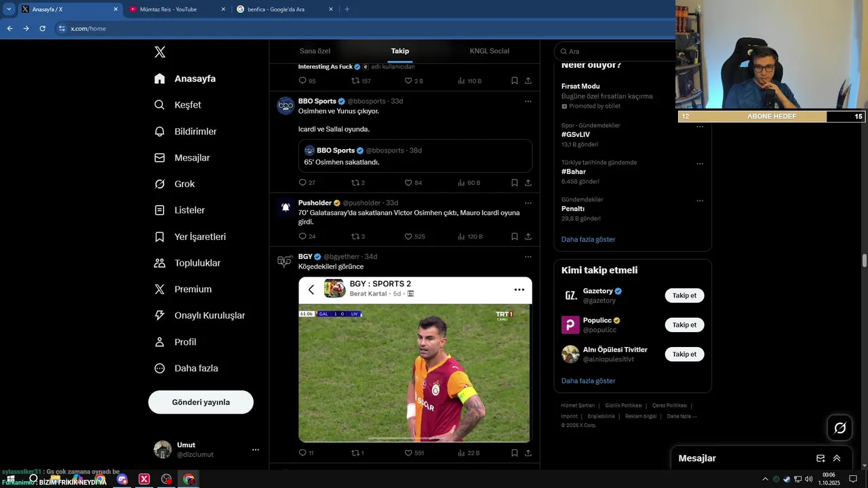
Task: Share the Pusholder tweet
Action: click(528, 237)
